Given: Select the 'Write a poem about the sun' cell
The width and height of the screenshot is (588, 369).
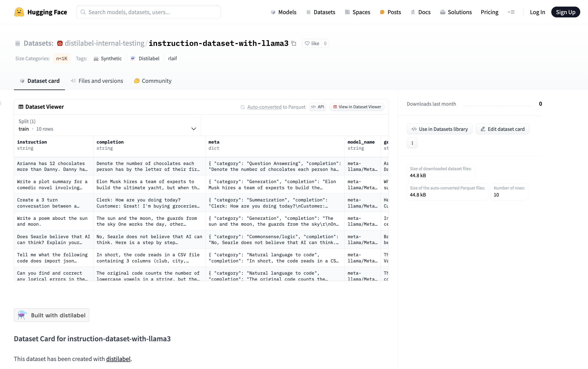Looking at the screenshot, I should [x=54, y=221].
